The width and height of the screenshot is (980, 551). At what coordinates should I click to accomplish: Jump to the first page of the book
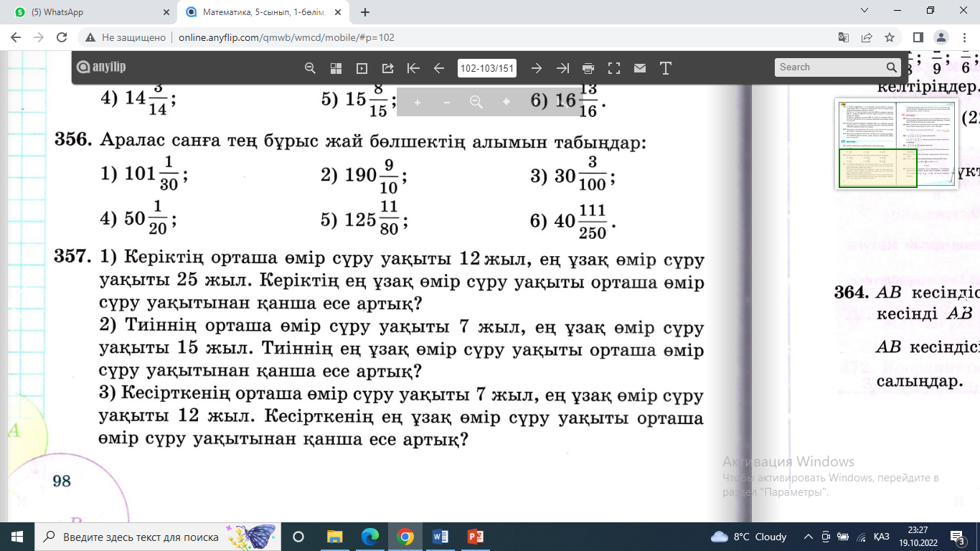[413, 68]
